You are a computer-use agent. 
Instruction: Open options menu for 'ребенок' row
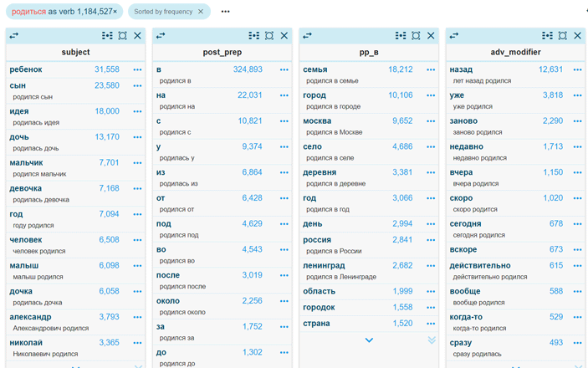[137, 70]
